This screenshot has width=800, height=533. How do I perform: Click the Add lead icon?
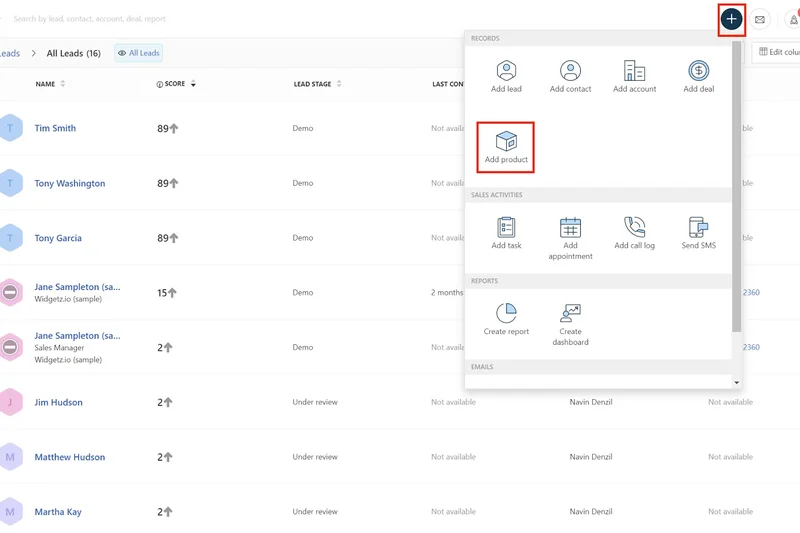click(x=506, y=71)
